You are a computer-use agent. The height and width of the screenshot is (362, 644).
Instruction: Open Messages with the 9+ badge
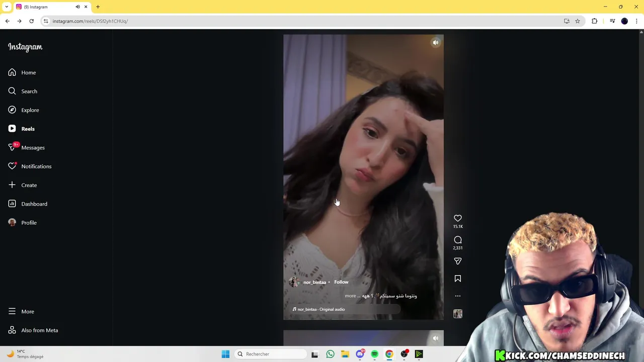click(27, 147)
